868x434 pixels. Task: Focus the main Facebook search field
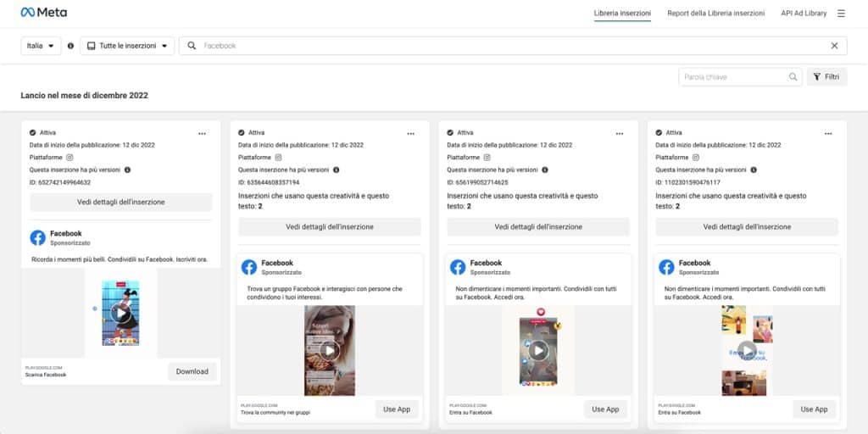[x=513, y=46]
